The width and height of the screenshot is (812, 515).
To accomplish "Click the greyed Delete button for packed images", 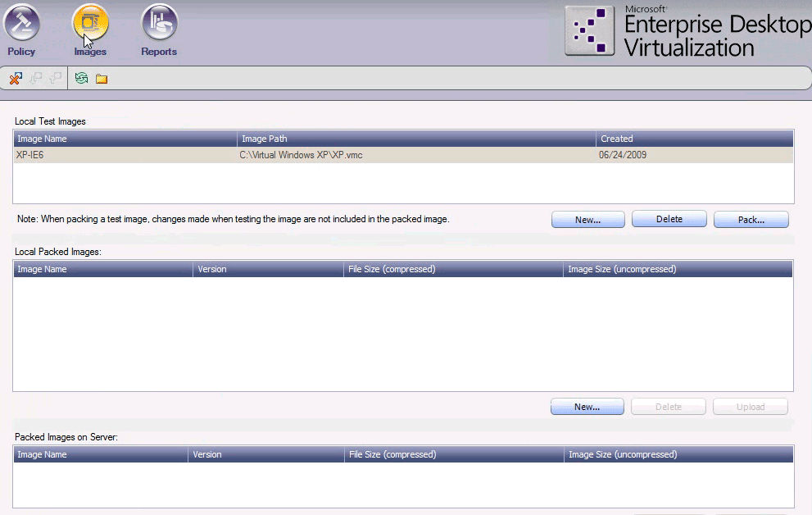I will (x=668, y=407).
